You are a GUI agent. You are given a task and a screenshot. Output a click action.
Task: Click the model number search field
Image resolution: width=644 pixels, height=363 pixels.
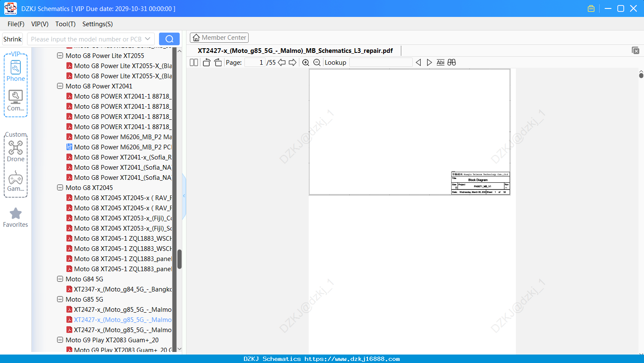pyautogui.click(x=86, y=39)
